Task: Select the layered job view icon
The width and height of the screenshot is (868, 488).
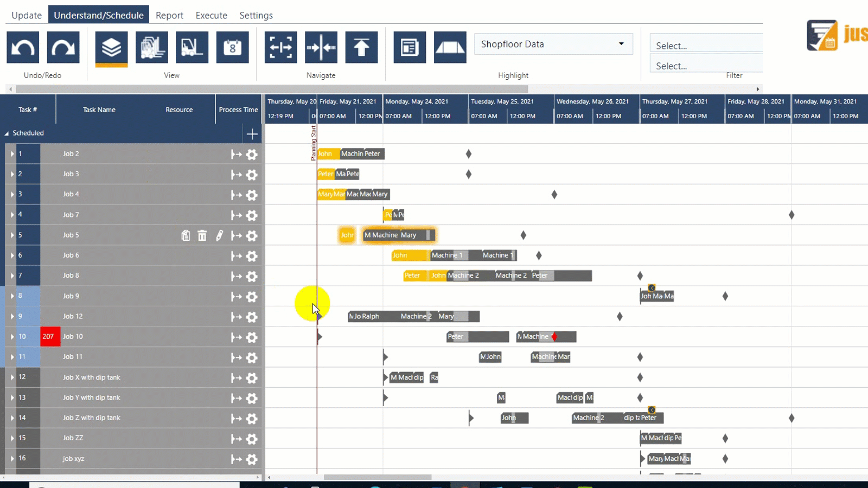Action: coord(111,48)
